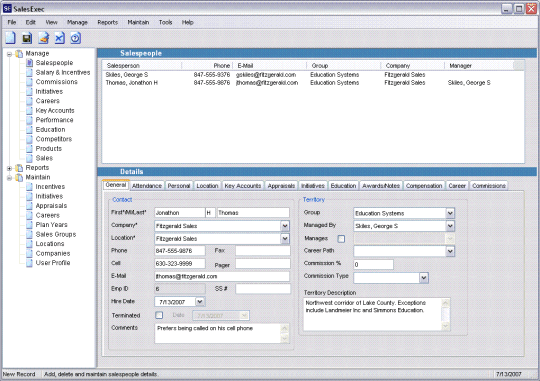Select Sales Groups under Maintain

pyautogui.click(x=56, y=234)
